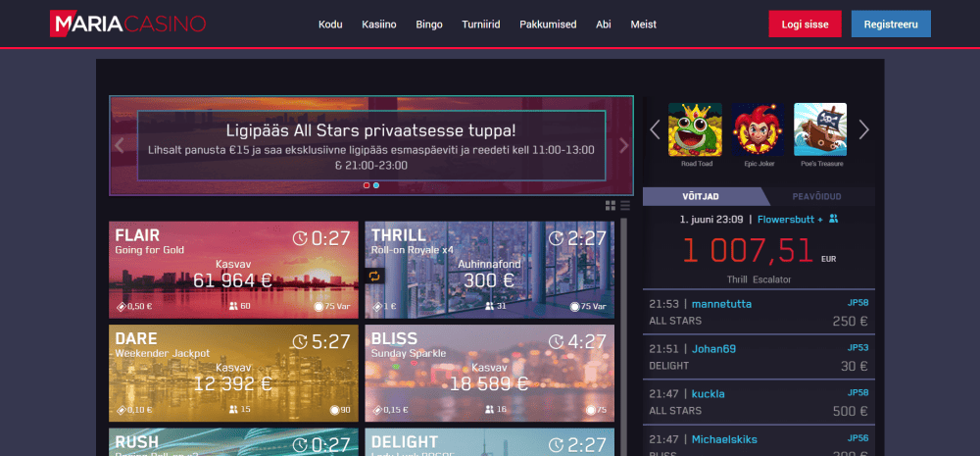Click the FLAIR ticket price icon

click(x=122, y=307)
